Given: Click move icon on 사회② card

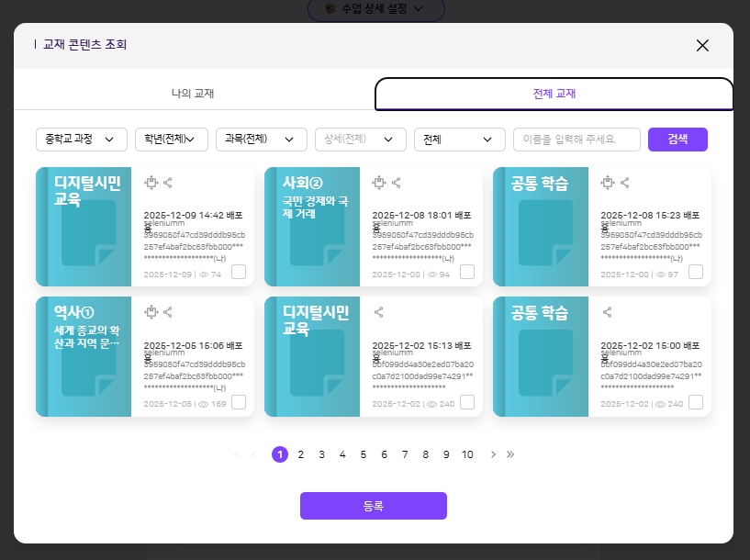Looking at the screenshot, I should coord(379,183).
